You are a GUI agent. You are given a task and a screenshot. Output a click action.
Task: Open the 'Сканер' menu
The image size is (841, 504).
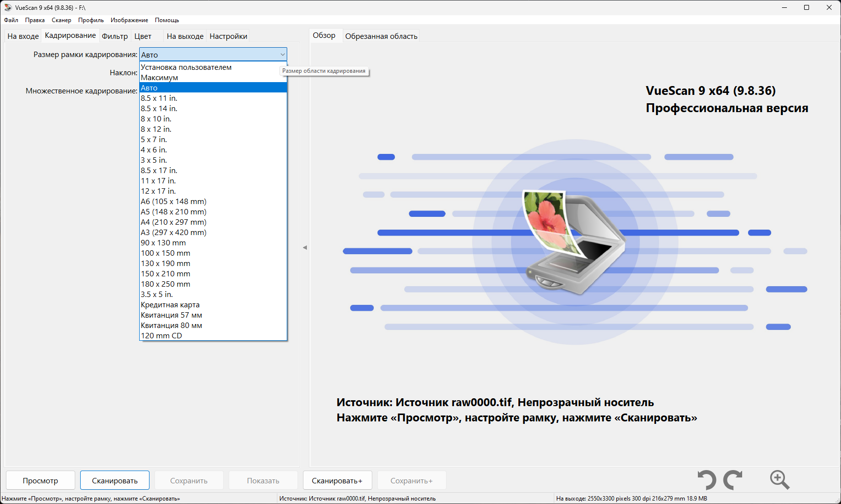(x=61, y=20)
